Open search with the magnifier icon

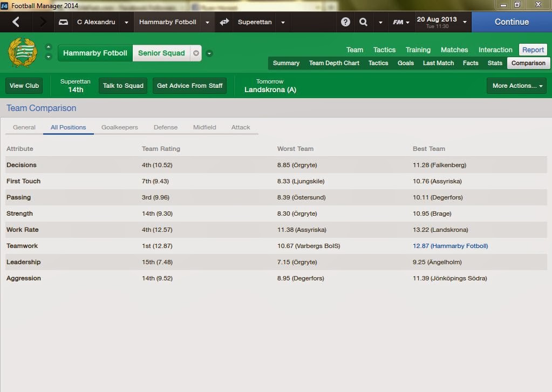363,22
